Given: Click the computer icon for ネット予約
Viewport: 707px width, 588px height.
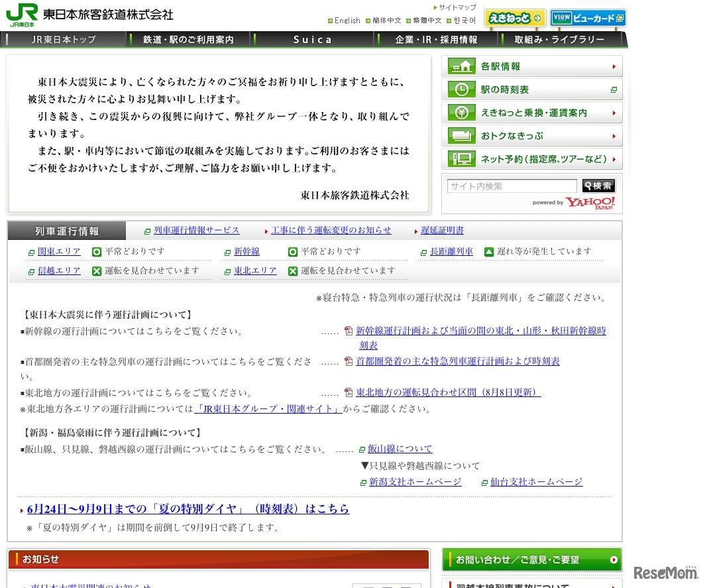Looking at the screenshot, I should tap(461, 159).
